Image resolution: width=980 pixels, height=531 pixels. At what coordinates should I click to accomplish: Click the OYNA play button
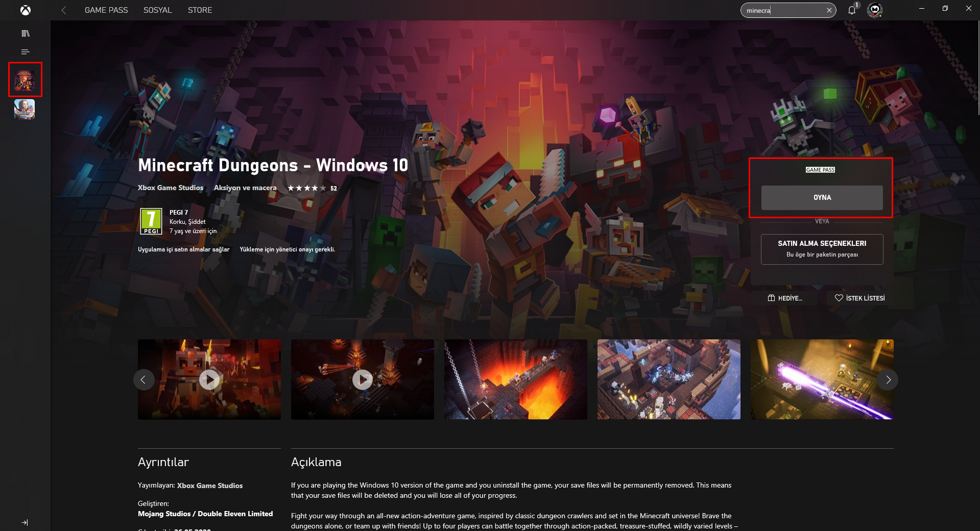tap(822, 197)
